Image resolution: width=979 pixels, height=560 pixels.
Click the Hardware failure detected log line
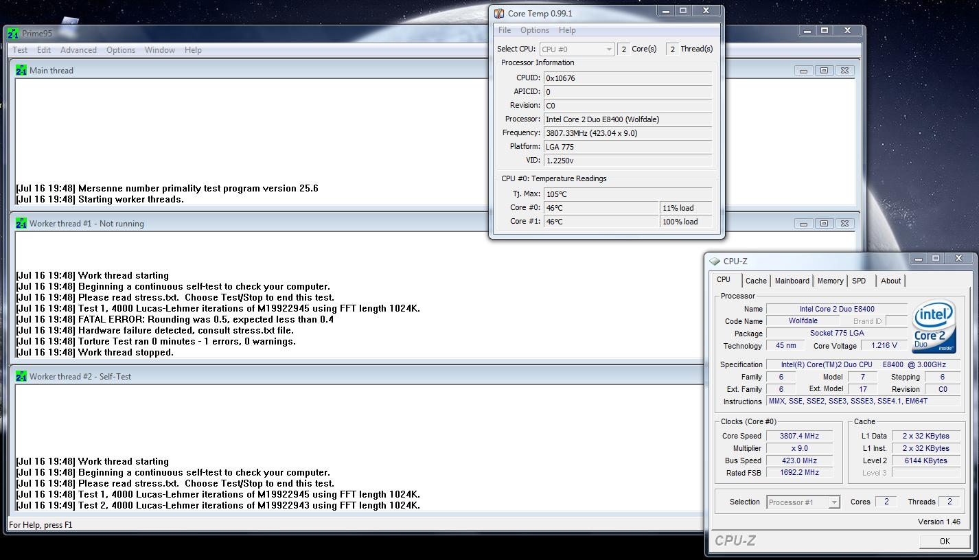point(155,330)
